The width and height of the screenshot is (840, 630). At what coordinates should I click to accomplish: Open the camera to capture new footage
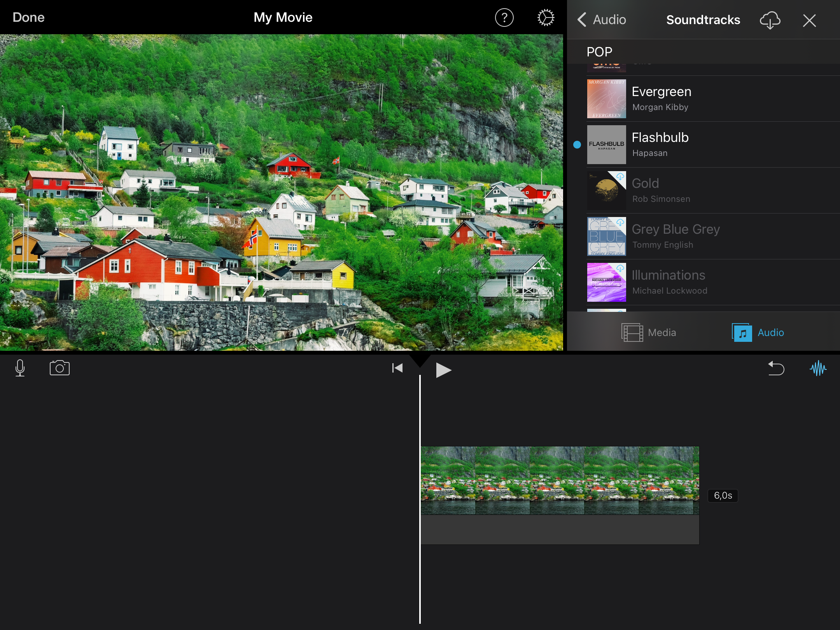tap(59, 368)
